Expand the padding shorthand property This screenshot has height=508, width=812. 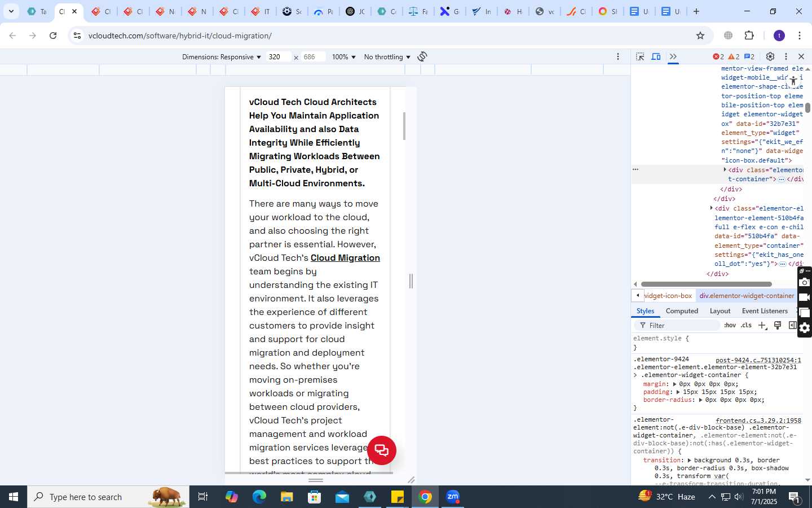(678, 392)
